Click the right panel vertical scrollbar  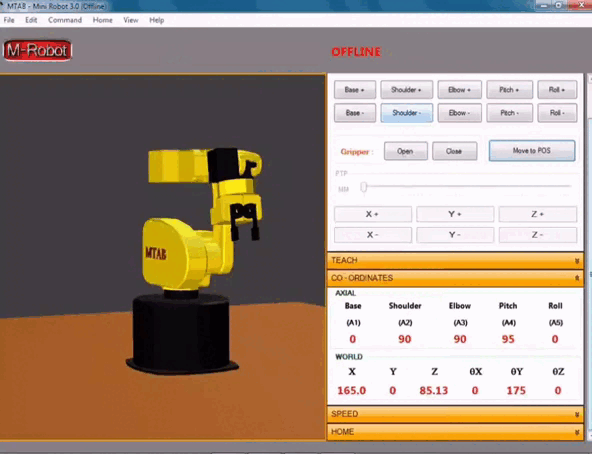(589, 257)
